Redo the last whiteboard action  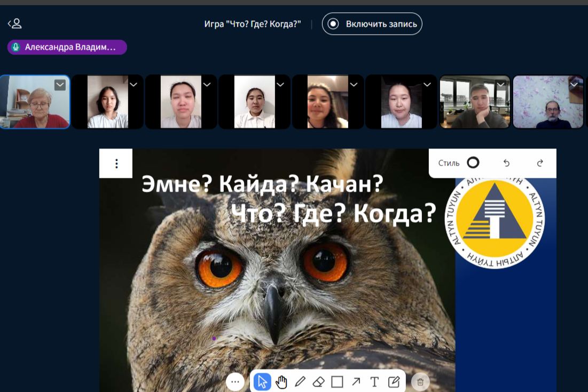541,163
